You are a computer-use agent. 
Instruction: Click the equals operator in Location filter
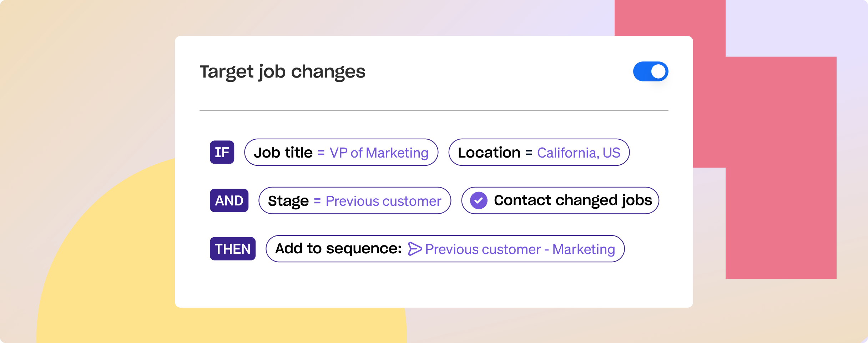(x=529, y=153)
